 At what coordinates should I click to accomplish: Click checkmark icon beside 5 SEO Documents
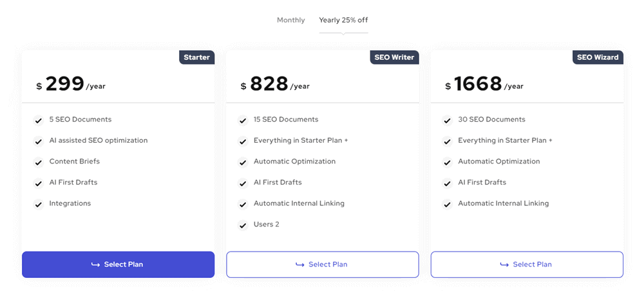click(38, 121)
